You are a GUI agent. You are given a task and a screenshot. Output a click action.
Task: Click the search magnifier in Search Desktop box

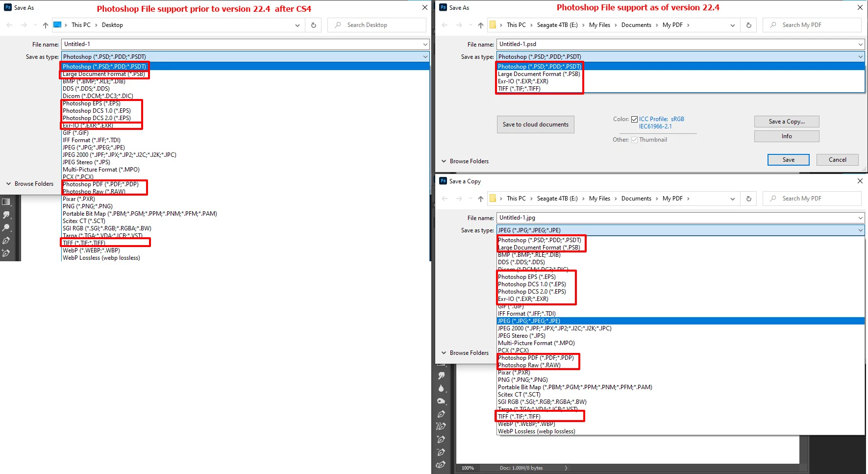(338, 25)
